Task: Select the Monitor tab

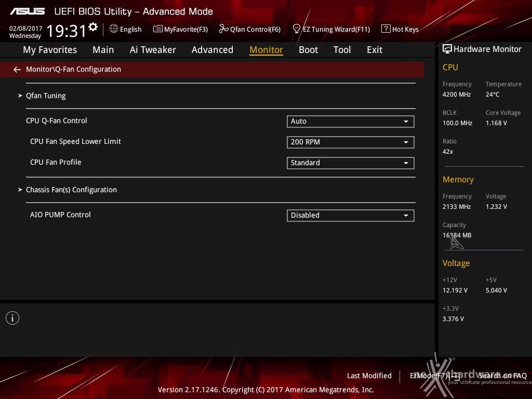Action: (267, 50)
